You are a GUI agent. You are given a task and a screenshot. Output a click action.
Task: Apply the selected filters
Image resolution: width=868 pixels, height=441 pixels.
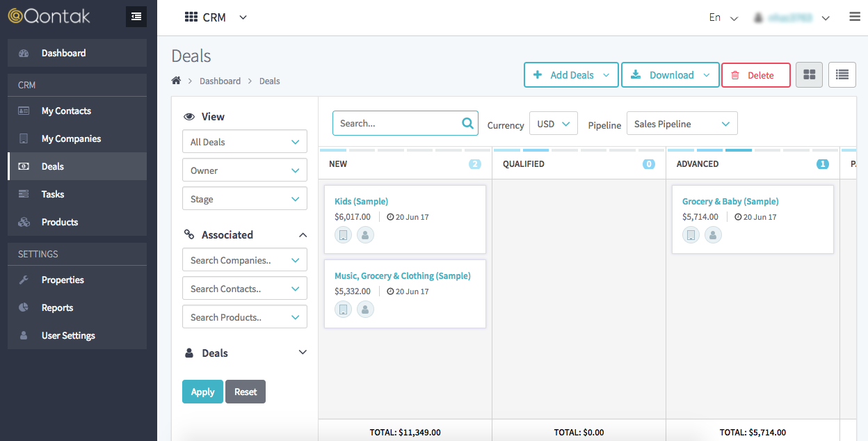click(202, 392)
